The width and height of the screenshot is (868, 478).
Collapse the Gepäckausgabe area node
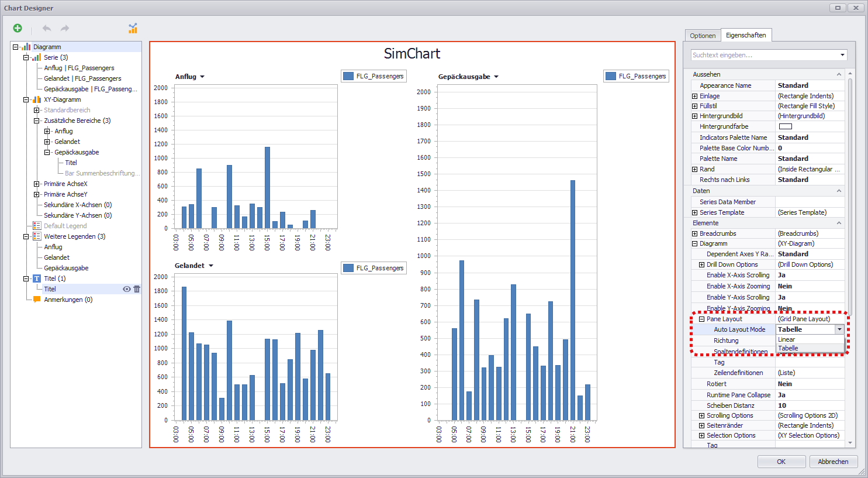[x=47, y=152]
